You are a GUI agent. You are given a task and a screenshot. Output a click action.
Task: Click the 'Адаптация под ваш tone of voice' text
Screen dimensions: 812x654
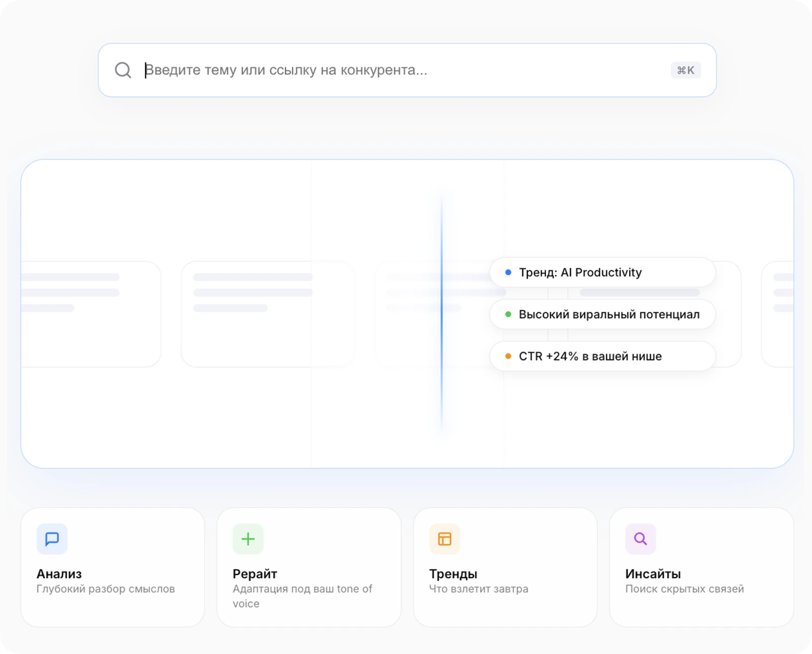(302, 596)
